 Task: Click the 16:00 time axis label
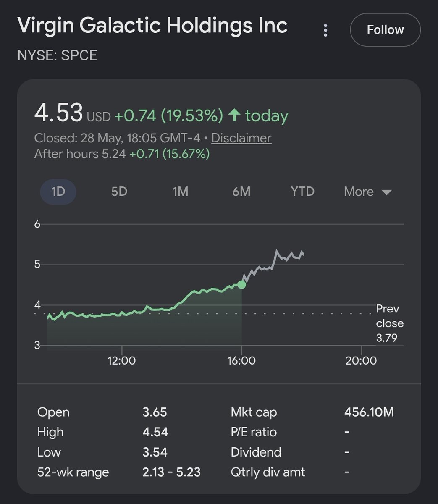click(x=241, y=360)
